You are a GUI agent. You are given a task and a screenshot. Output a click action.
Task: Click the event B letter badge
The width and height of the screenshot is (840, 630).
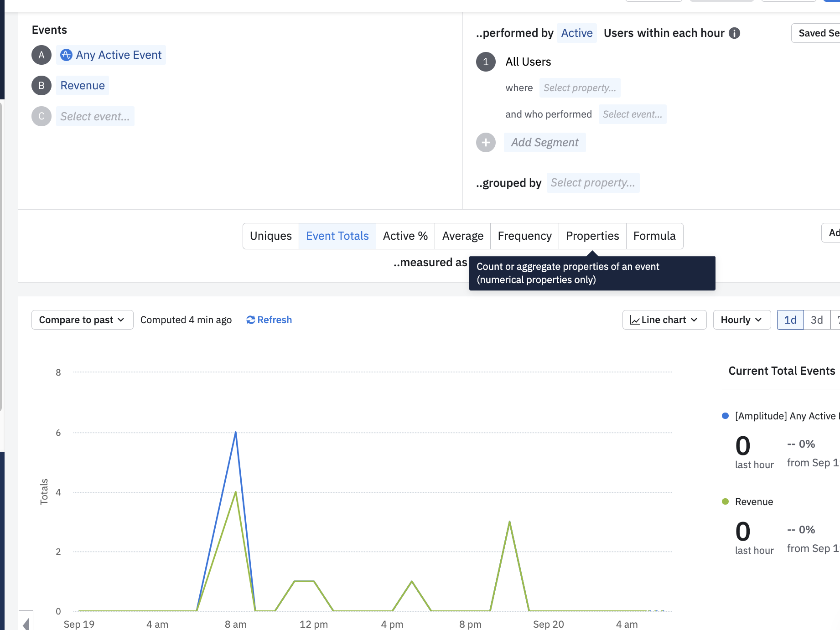(41, 86)
